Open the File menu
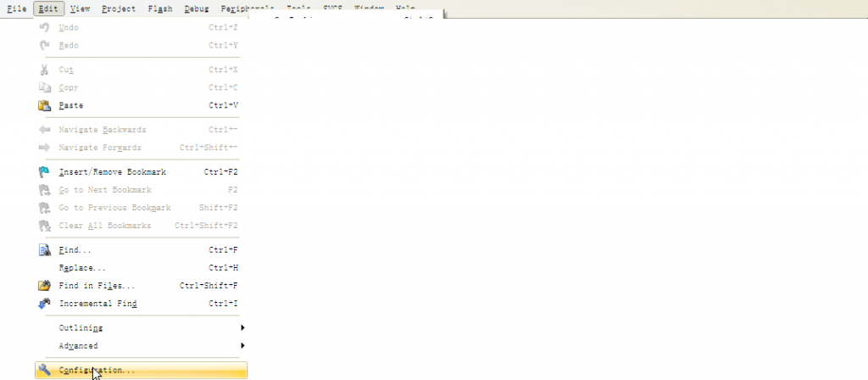The height and width of the screenshot is (380, 868). click(17, 8)
